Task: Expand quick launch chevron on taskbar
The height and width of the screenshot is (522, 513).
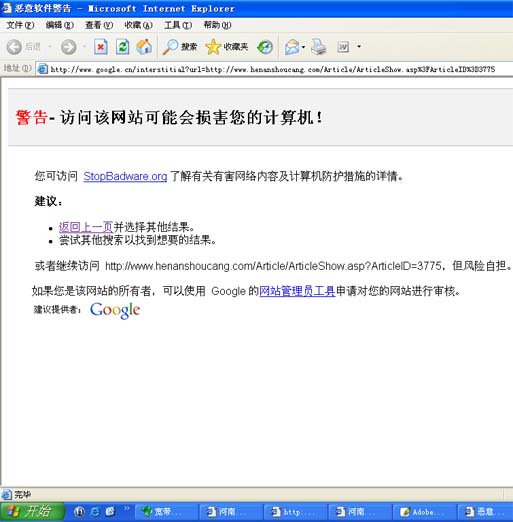Action: tap(127, 509)
